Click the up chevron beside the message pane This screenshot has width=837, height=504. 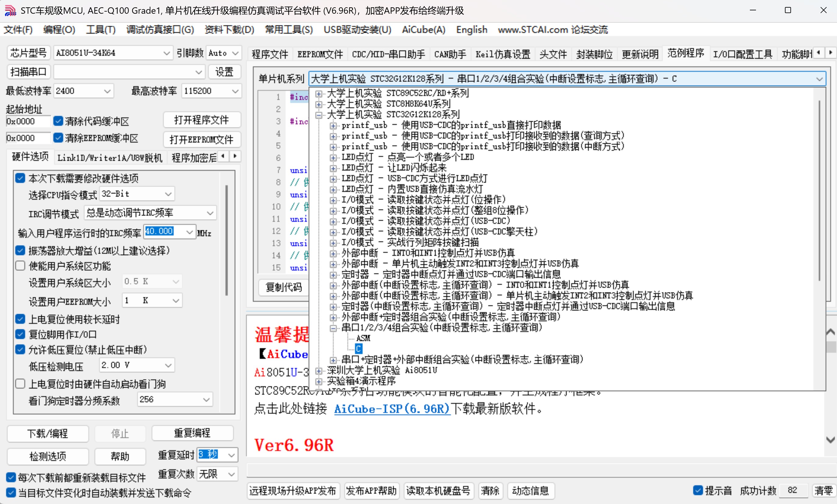pyautogui.click(x=831, y=332)
